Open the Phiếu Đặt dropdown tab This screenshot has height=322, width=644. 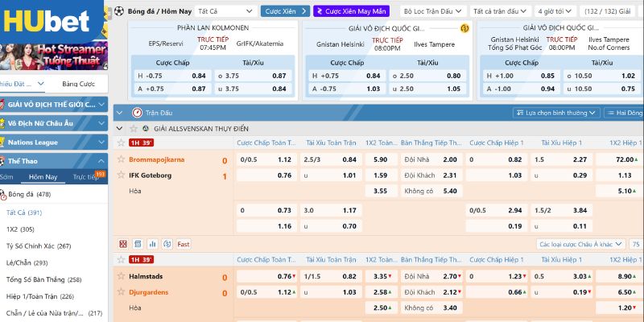[23, 84]
